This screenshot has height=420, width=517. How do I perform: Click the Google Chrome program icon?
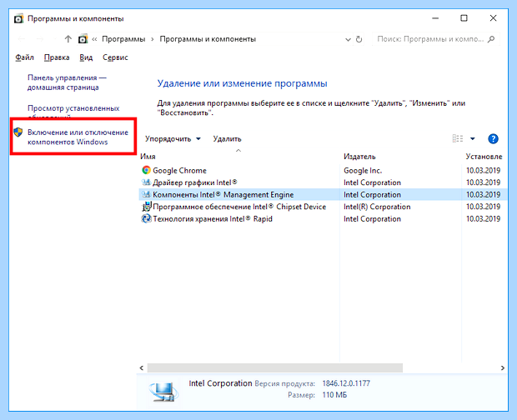146,170
